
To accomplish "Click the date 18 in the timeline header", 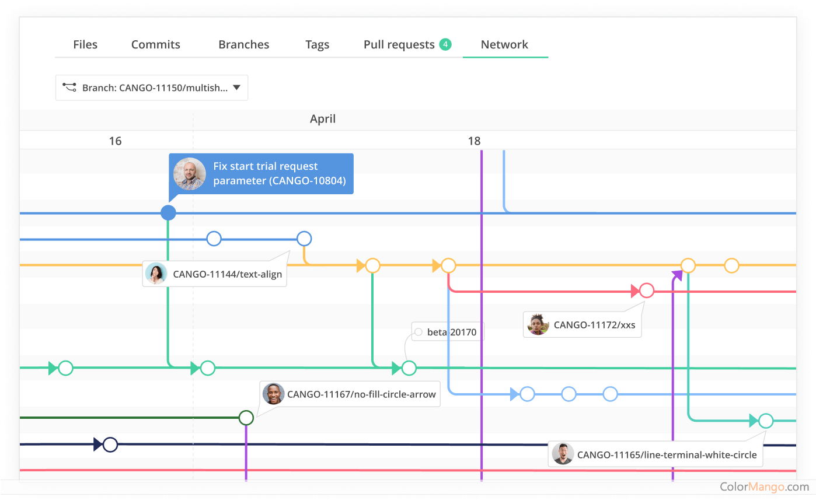I will 474,141.
